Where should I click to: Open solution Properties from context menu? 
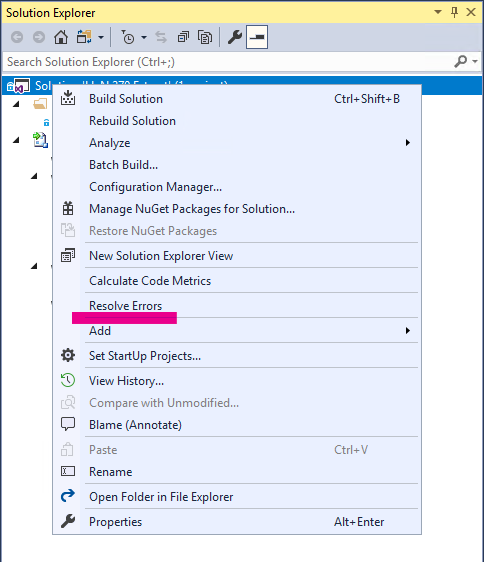[237, 522]
